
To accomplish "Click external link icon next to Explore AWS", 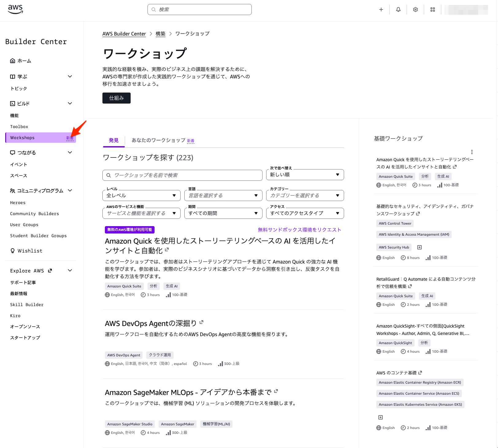I will [50, 271].
